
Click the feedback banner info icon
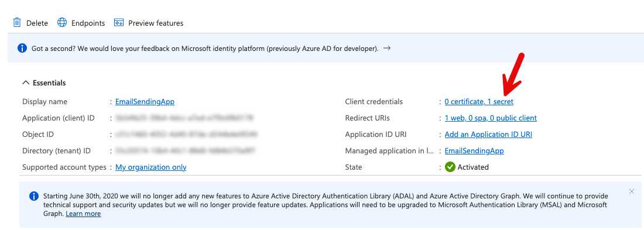[22, 48]
